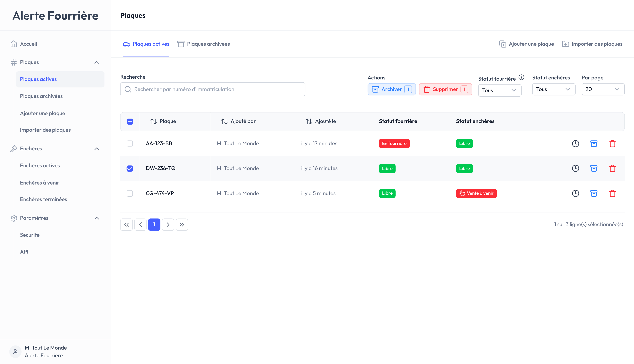Open the Par page dropdown showing 20
This screenshot has height=364, width=634.
603,89
